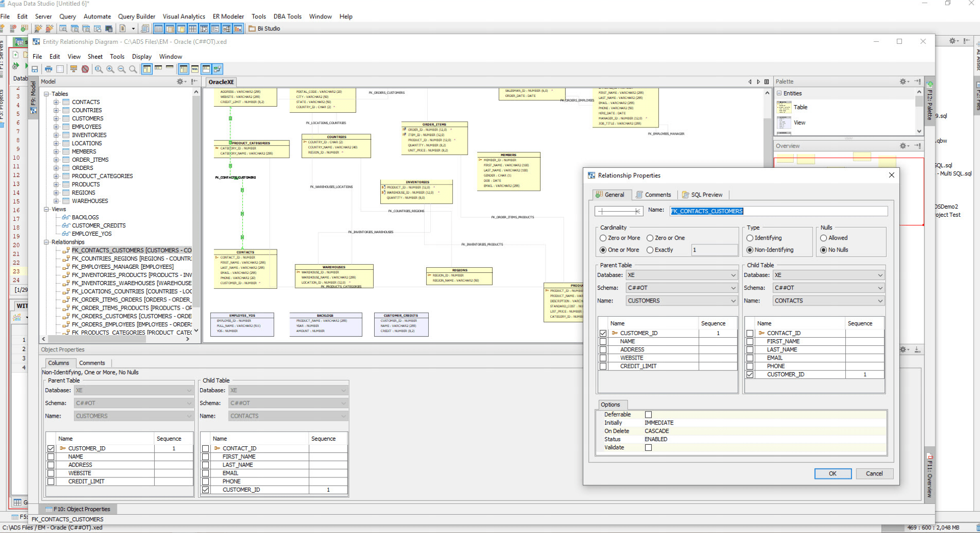Select the Zero or One cardinality radio button

[x=651, y=238]
